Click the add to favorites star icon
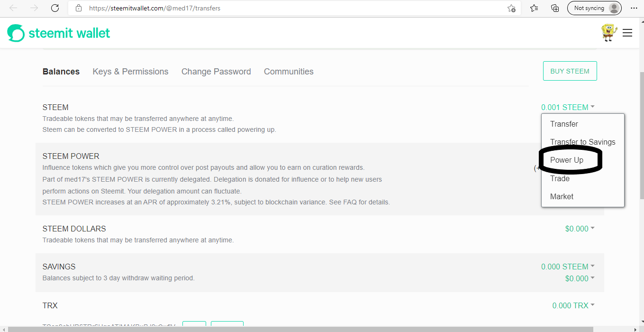 [x=511, y=8]
